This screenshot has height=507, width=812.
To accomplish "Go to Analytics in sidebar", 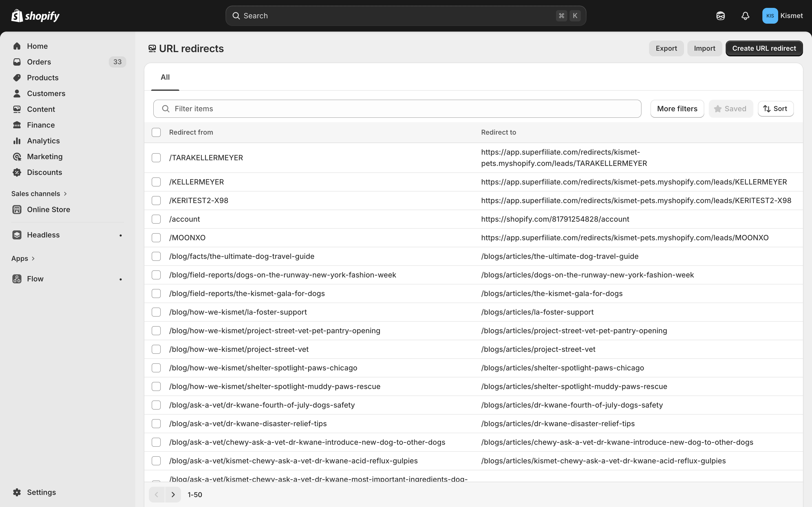I will point(43,141).
